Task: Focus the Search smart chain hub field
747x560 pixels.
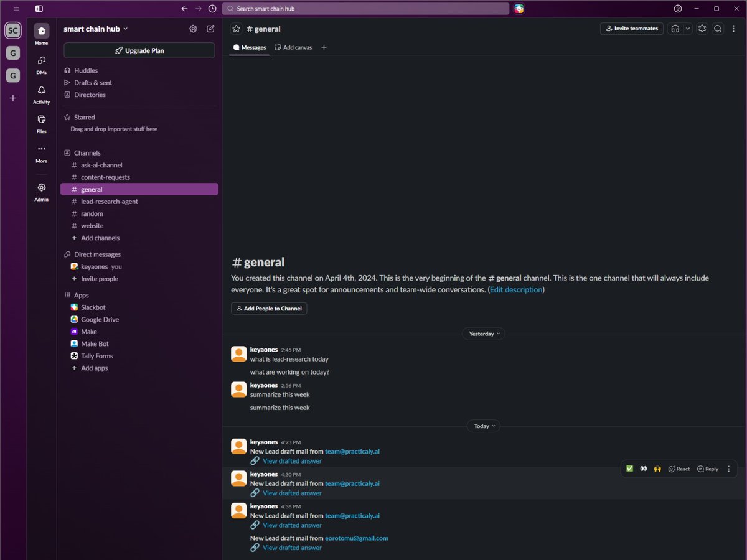Action: point(365,9)
